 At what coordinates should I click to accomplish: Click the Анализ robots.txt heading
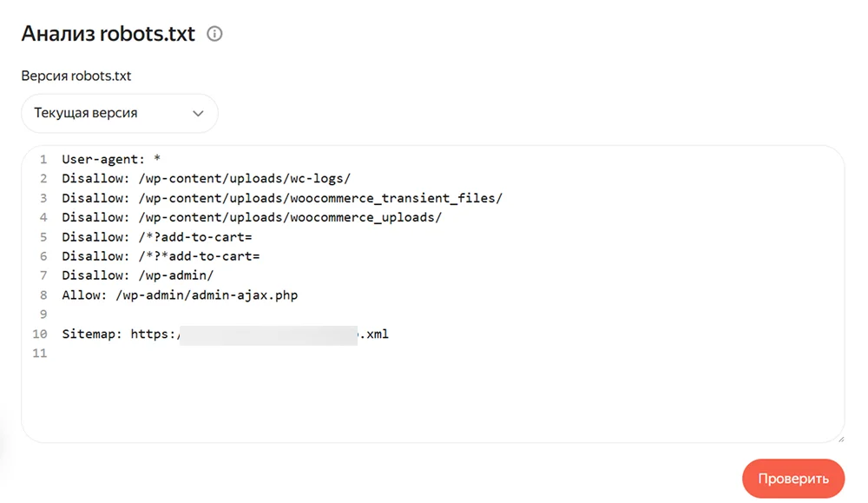tap(108, 34)
